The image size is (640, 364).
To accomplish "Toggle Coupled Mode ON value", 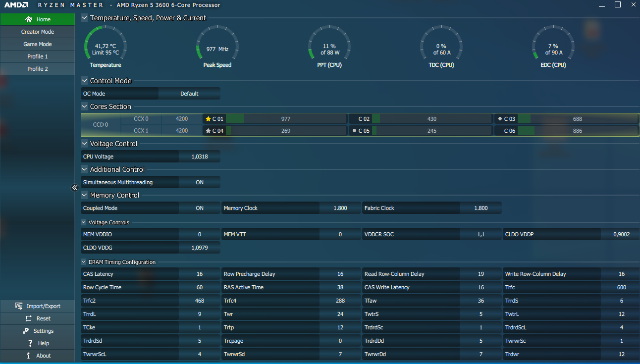I will (200, 208).
